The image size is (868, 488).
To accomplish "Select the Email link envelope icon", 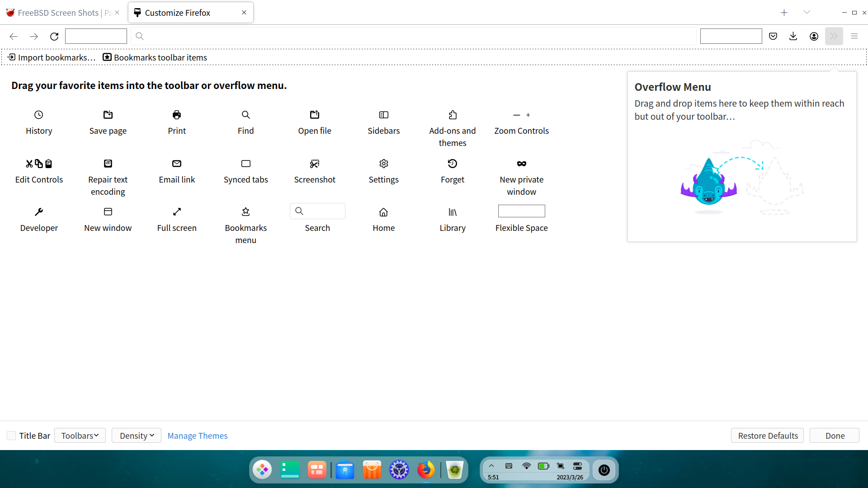I will click(177, 164).
